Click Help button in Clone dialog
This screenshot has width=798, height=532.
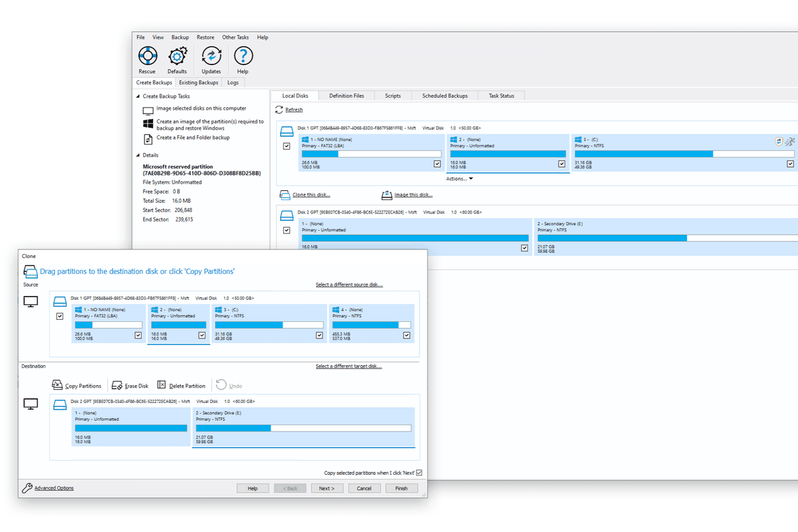click(x=253, y=488)
